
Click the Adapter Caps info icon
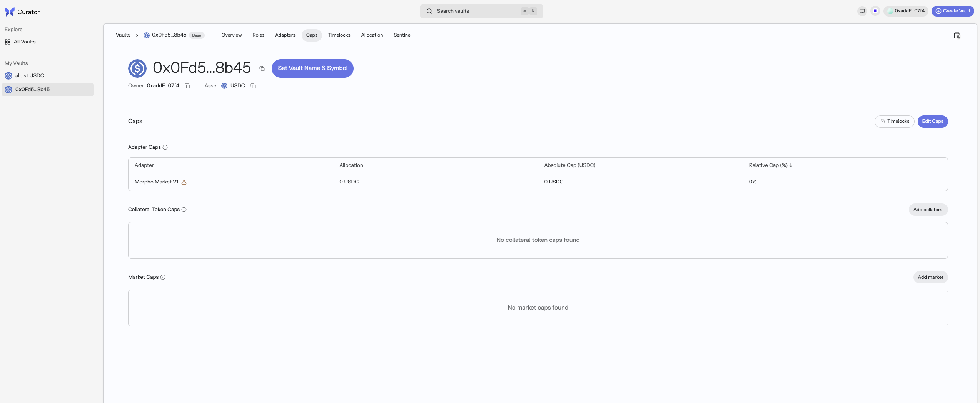point(165,147)
